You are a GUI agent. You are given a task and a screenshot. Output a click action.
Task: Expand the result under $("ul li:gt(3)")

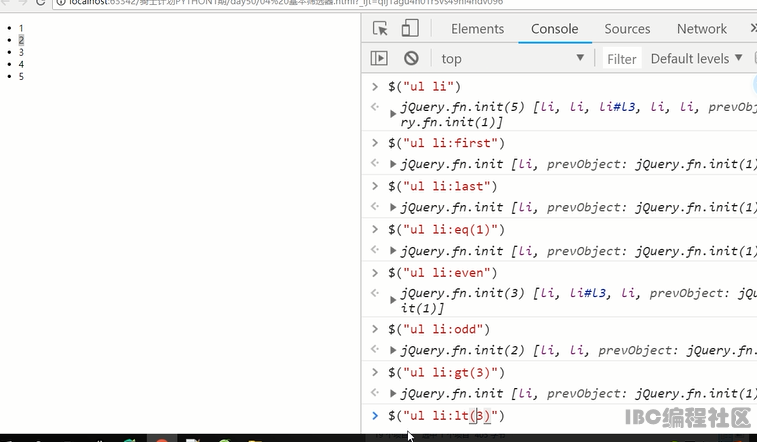393,393
